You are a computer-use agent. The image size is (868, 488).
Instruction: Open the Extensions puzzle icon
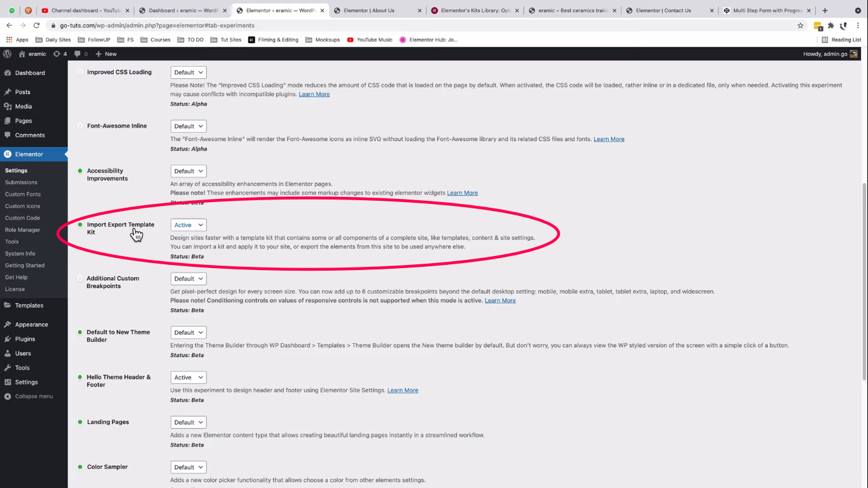coord(831,25)
